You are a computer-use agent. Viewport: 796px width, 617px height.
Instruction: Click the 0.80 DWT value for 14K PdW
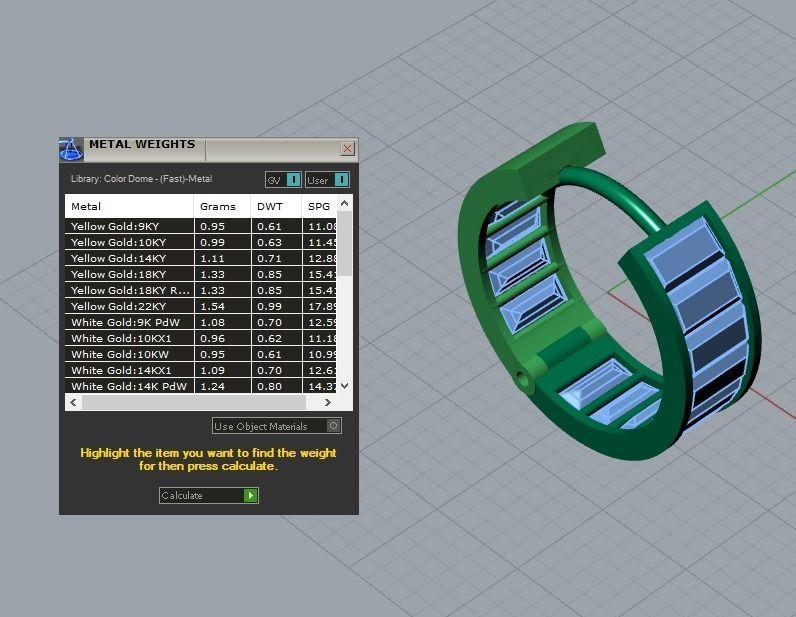tap(269, 386)
